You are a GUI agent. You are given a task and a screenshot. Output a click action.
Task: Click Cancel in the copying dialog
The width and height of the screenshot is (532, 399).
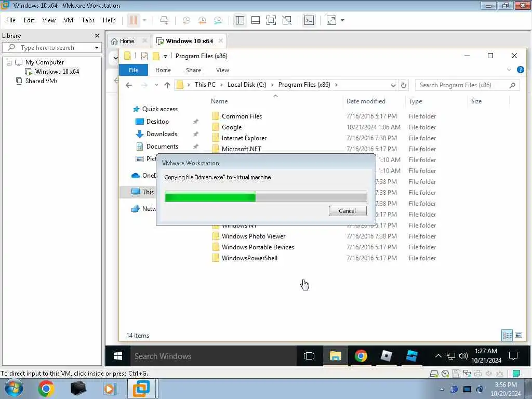point(348,211)
